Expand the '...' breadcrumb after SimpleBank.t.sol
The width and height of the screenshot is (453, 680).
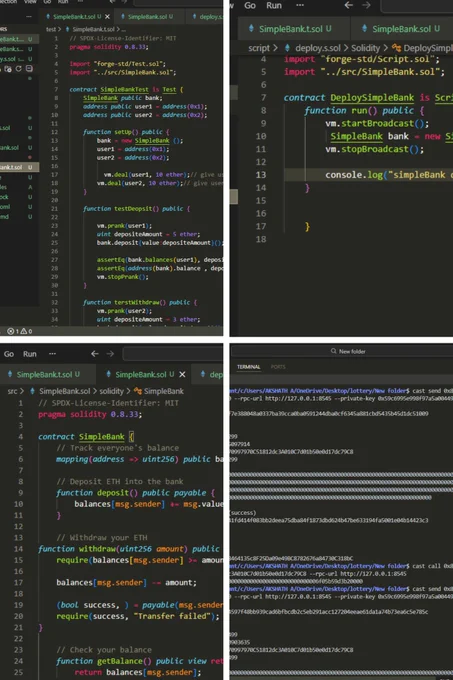coord(124,29)
